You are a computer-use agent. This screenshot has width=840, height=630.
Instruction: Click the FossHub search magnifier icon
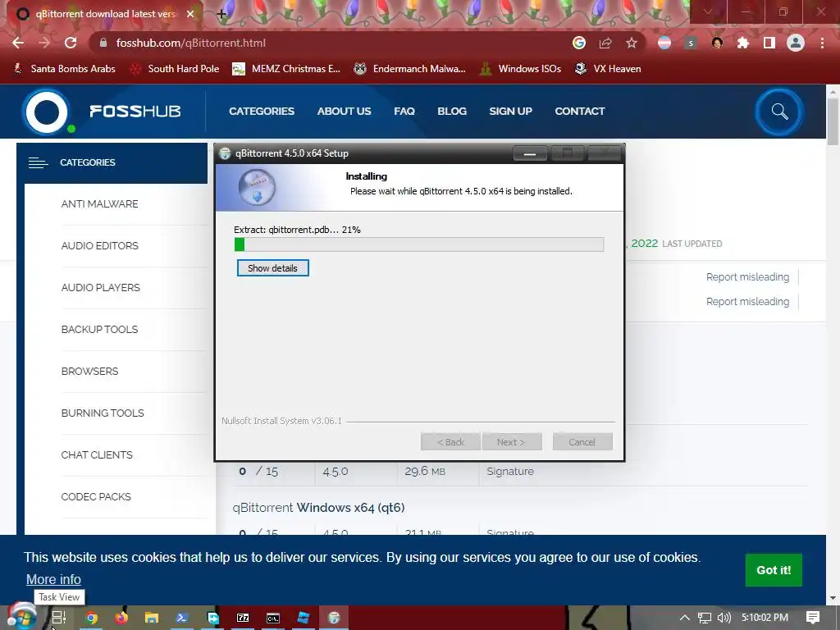click(x=779, y=112)
